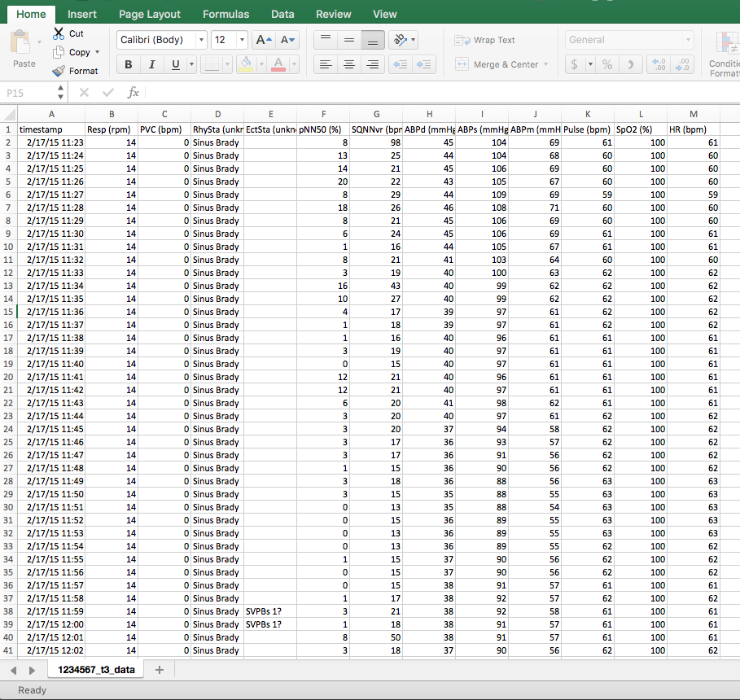Image resolution: width=740 pixels, height=700 pixels.
Task: Open the Copy options dropdown arrow
Action: pos(98,52)
